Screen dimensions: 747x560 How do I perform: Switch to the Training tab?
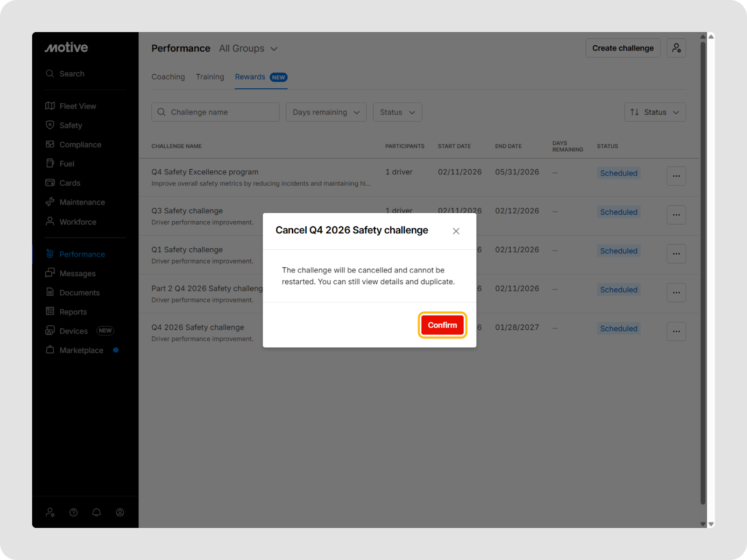[210, 77]
